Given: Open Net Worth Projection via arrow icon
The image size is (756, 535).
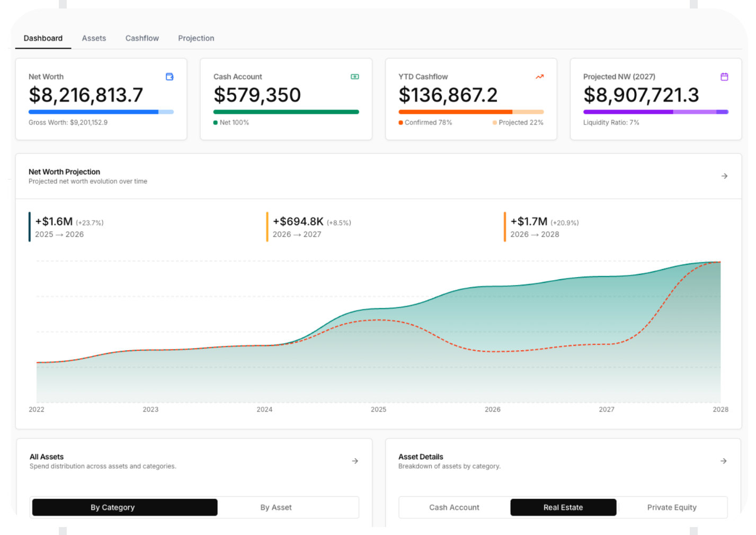Looking at the screenshot, I should click(724, 176).
